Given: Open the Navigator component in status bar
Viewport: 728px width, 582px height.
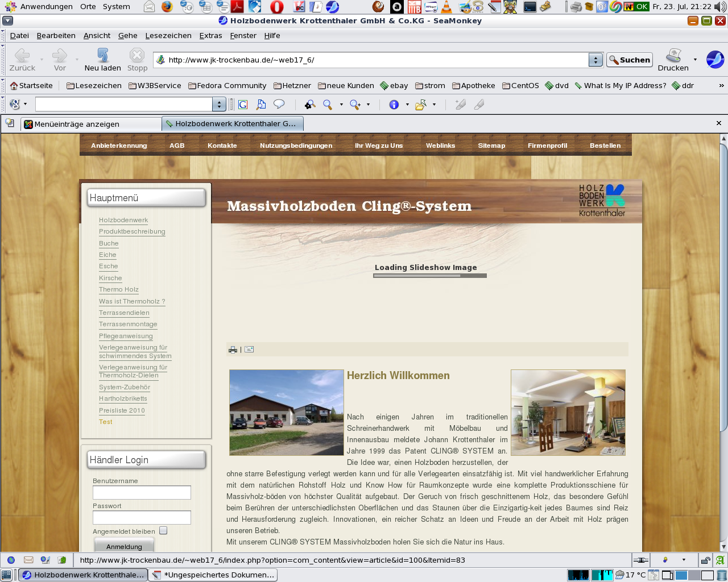Looking at the screenshot, I should [11, 560].
